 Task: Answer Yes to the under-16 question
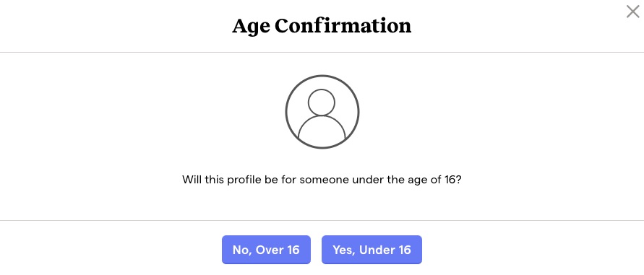pyautogui.click(x=372, y=250)
